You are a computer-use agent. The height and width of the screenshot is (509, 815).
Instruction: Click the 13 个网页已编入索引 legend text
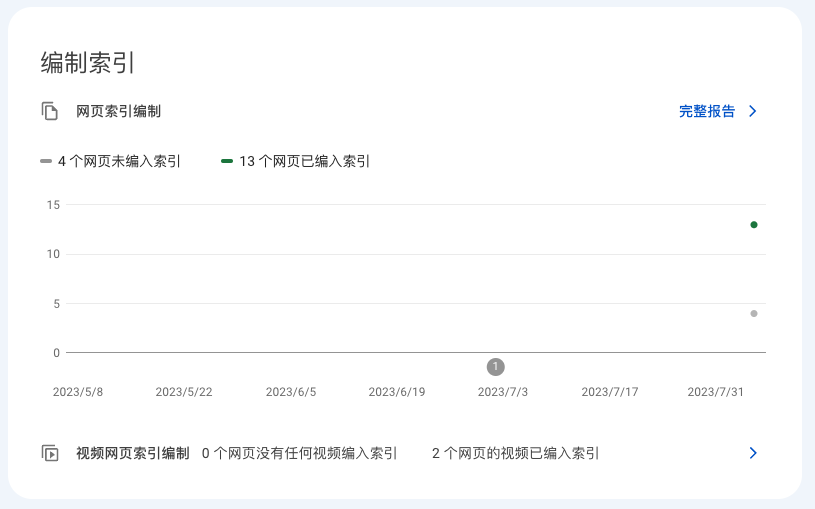click(x=304, y=161)
